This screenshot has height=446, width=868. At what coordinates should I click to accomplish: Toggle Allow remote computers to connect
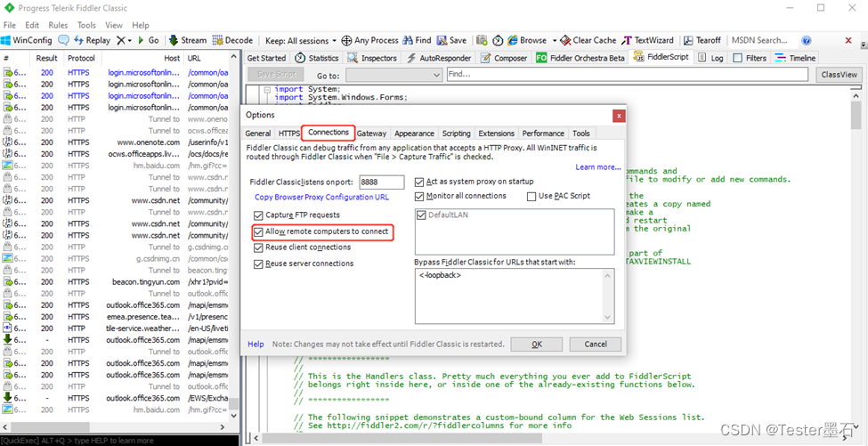point(258,231)
